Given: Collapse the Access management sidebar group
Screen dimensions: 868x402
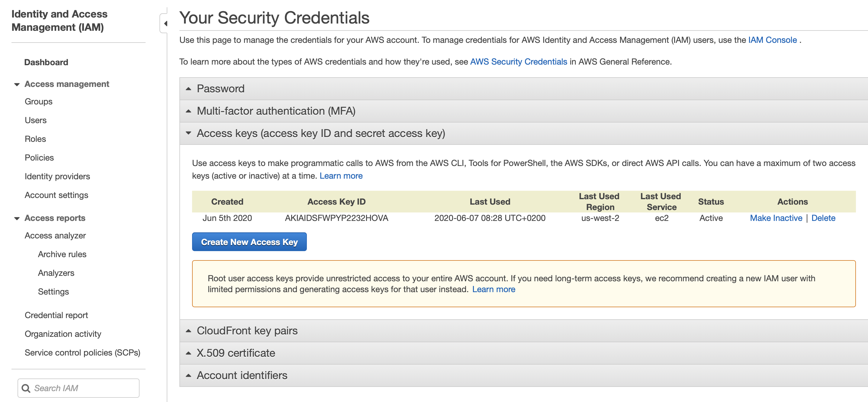Looking at the screenshot, I should tap(17, 84).
